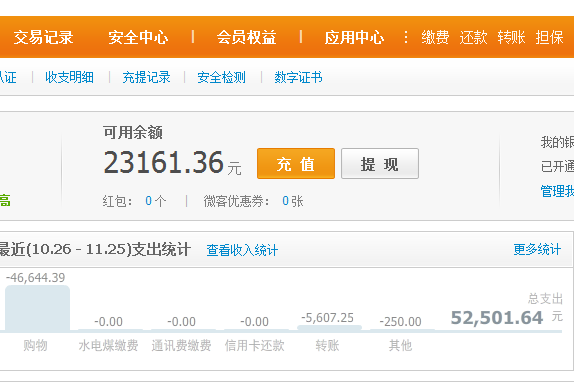Open the 应用中心 tab
The height and width of the screenshot is (382, 574).
[x=354, y=37]
